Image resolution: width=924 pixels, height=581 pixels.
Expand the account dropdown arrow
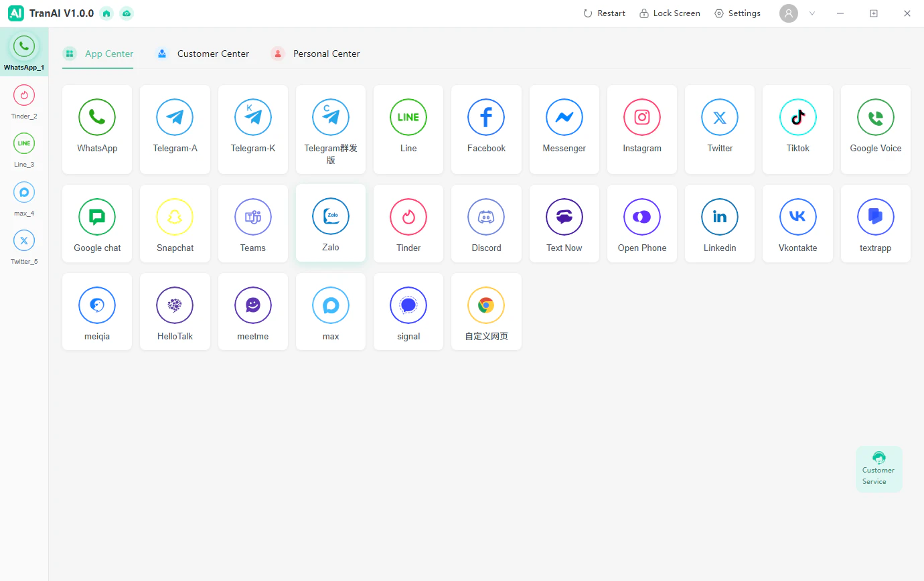812,13
